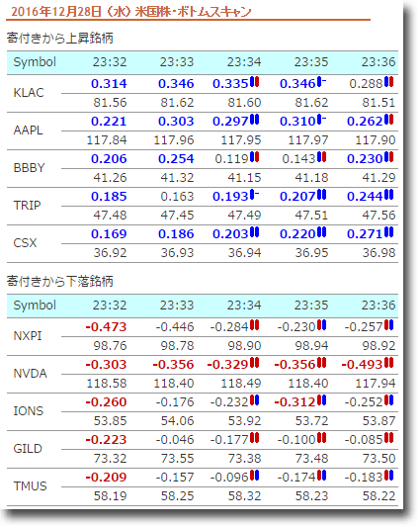Image resolution: width=420 pixels, height=526 pixels.
Task: Click the candle icon beside KLAC 0.288
Action: [x=388, y=81]
